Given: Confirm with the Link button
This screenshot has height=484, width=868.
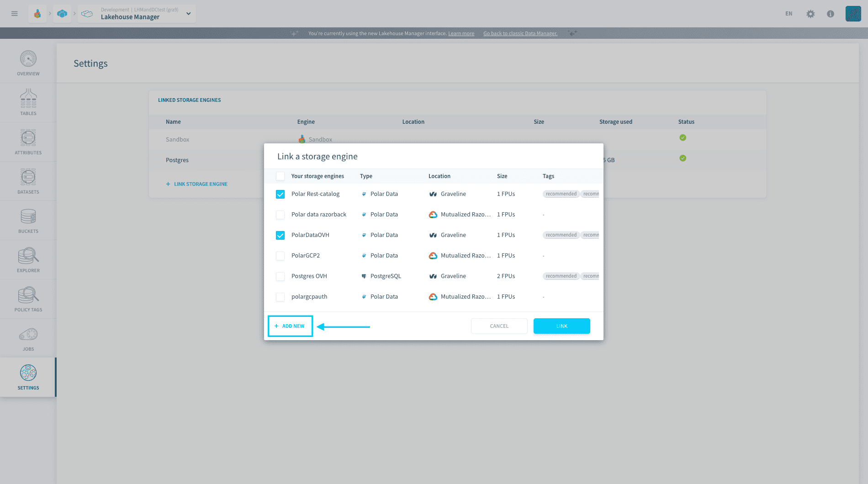Looking at the screenshot, I should (x=562, y=326).
